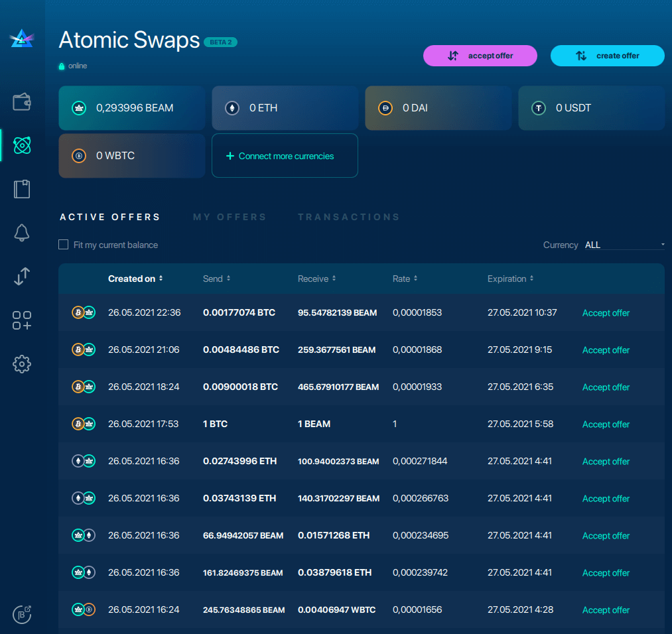Open the Address Book sidebar icon
Screen dimensions: 672x634
22,189
